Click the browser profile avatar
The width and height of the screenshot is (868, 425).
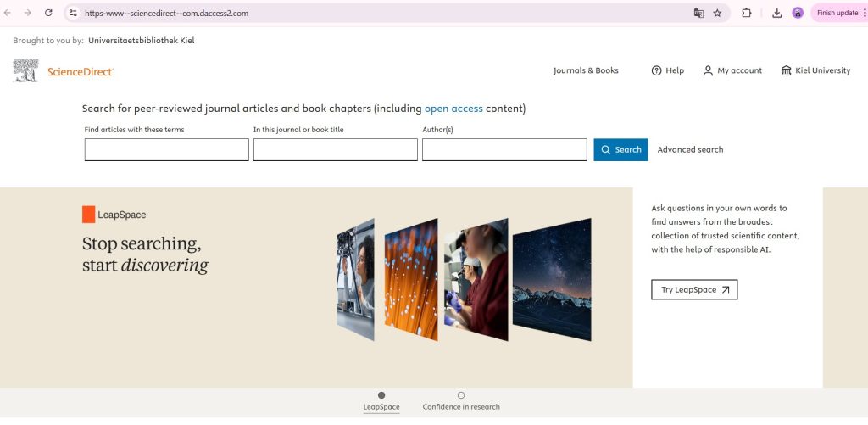click(x=798, y=13)
